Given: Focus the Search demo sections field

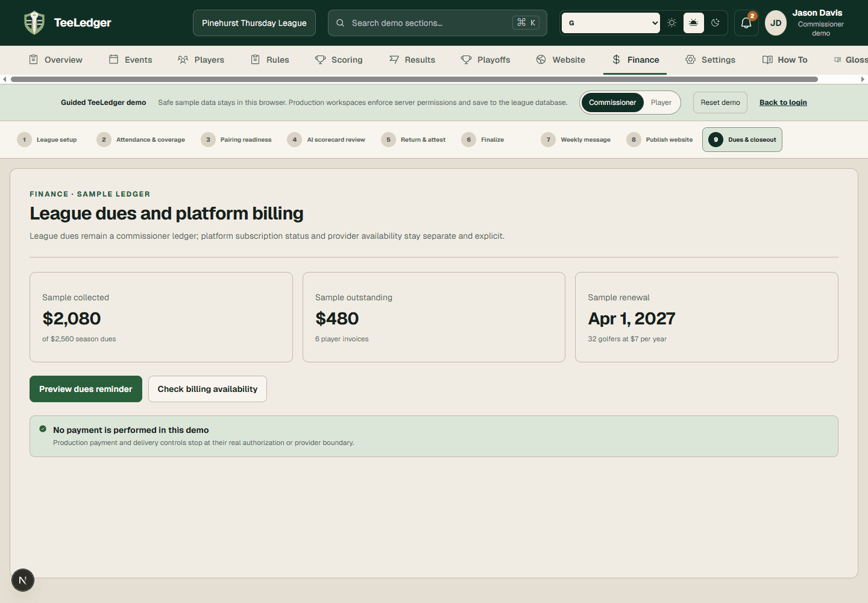Looking at the screenshot, I should click(x=438, y=23).
